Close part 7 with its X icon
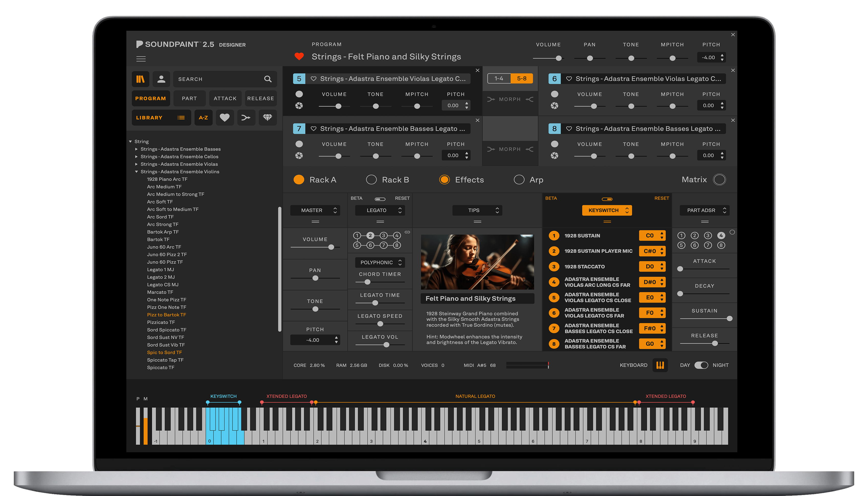Viewport: 868px width, 496px height. (x=477, y=120)
